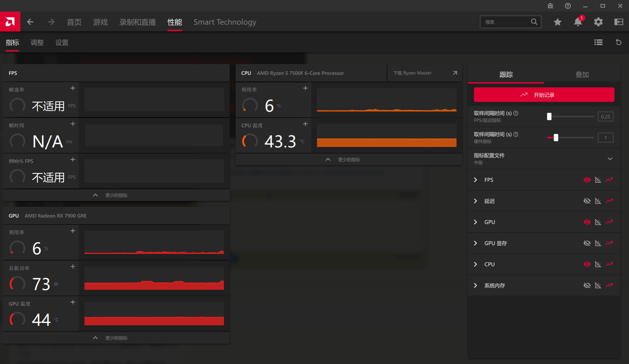Add frame rate metric with plus icon

click(73, 88)
